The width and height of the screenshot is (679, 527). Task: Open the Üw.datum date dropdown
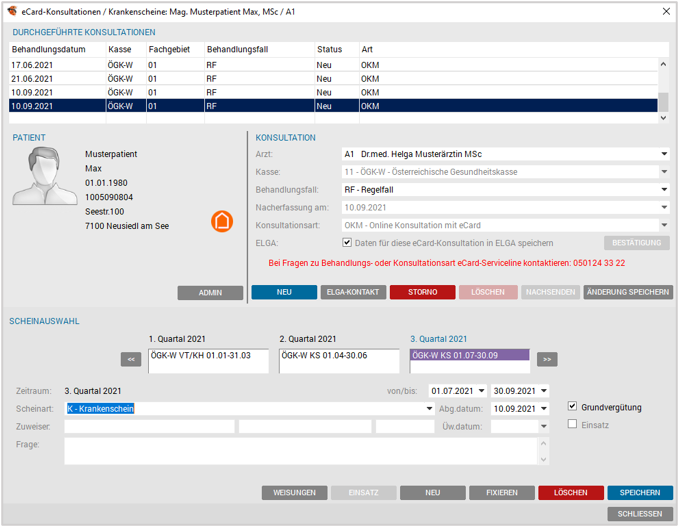(544, 427)
